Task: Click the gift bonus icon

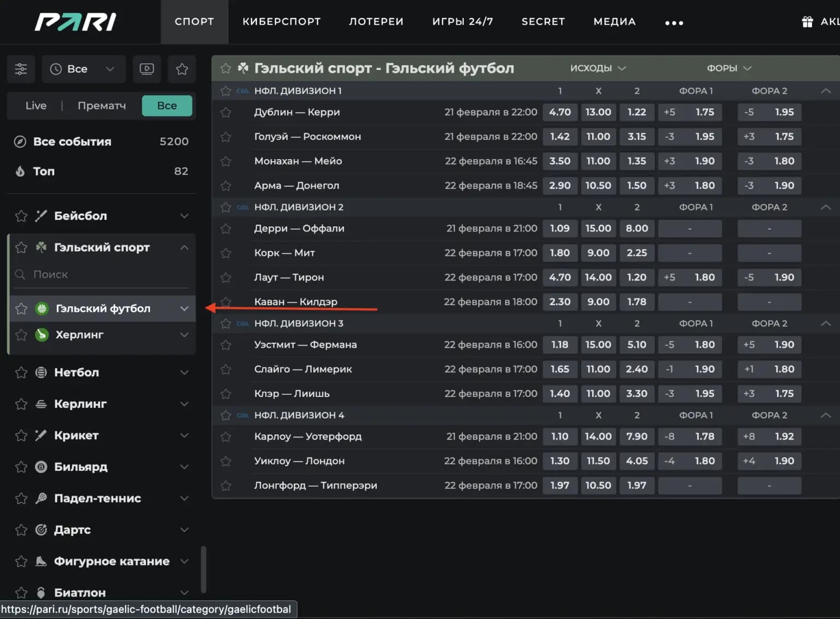Action: (807, 22)
